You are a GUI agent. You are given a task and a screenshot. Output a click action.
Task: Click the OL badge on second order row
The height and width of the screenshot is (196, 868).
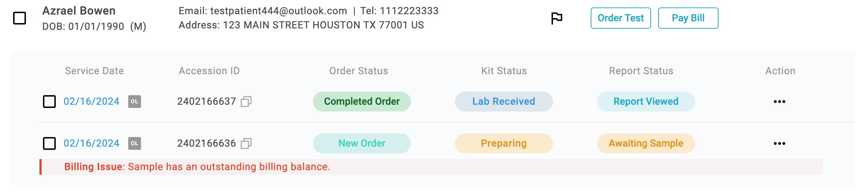pyautogui.click(x=135, y=143)
